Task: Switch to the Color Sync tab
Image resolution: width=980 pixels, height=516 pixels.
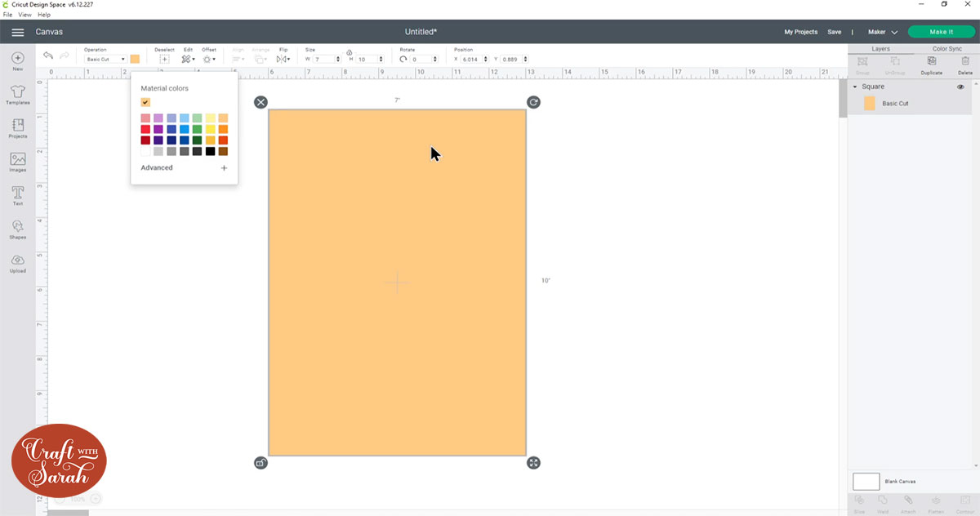Action: pos(946,48)
